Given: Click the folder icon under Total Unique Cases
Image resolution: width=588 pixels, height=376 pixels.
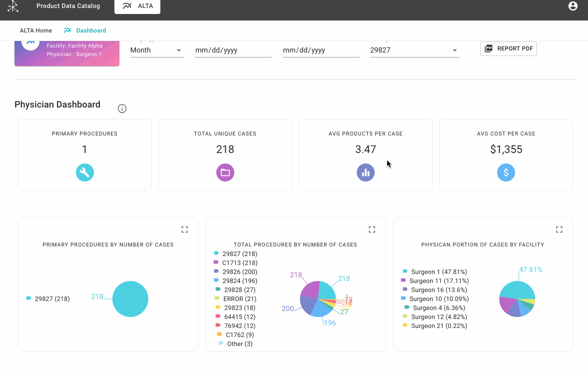Looking at the screenshot, I should pyautogui.click(x=225, y=172).
